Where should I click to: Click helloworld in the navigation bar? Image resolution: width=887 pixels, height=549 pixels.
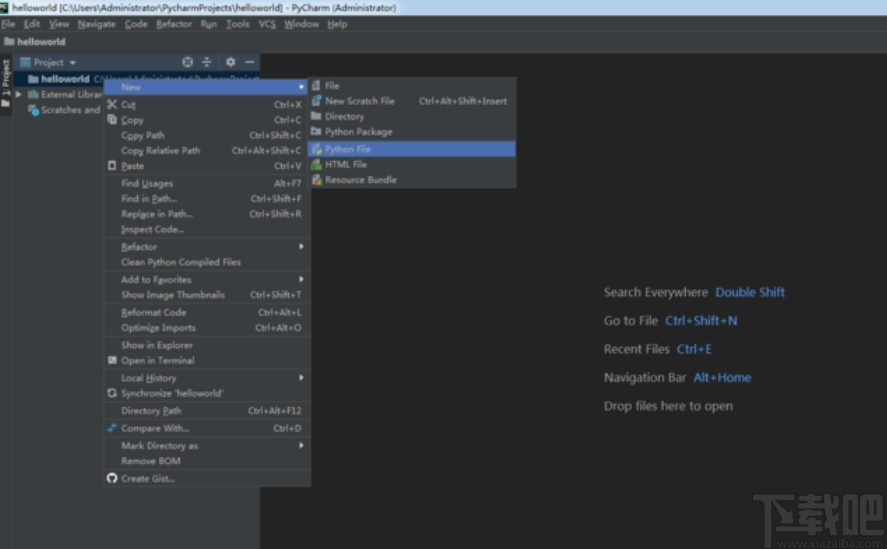coord(41,42)
